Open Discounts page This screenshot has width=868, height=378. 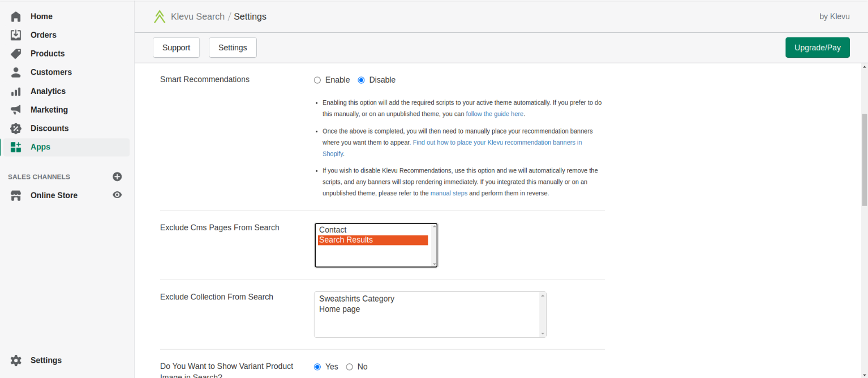pyautogui.click(x=50, y=128)
